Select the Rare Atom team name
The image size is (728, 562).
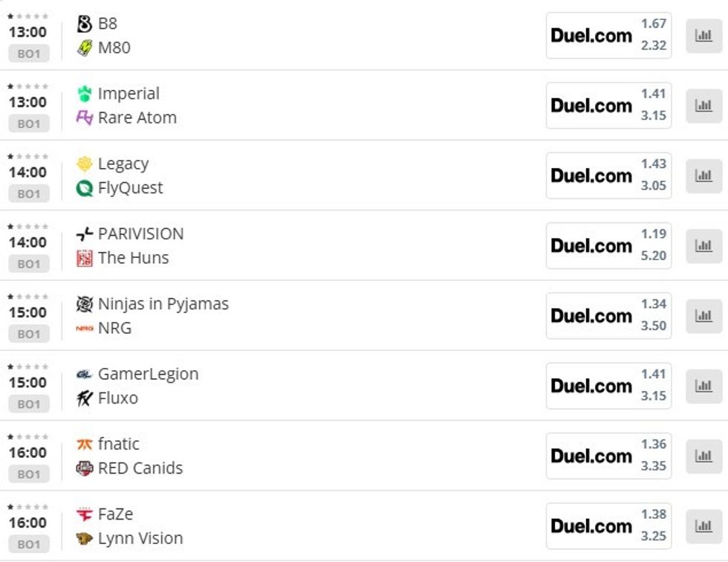click(137, 117)
